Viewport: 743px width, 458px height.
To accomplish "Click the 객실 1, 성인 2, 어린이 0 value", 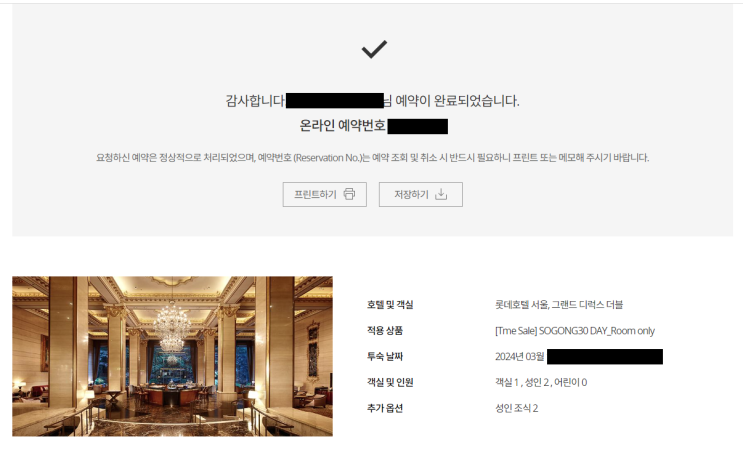I will click(x=541, y=382).
